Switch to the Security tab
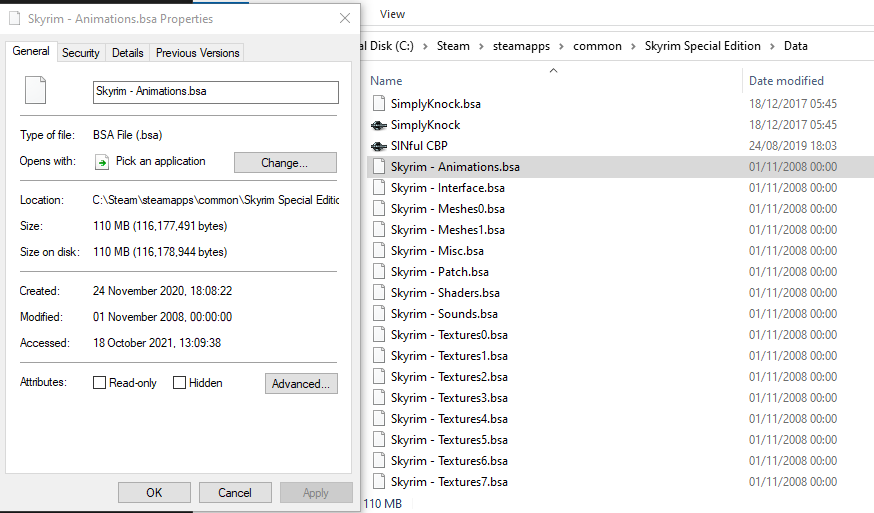874x513 pixels. (x=81, y=53)
